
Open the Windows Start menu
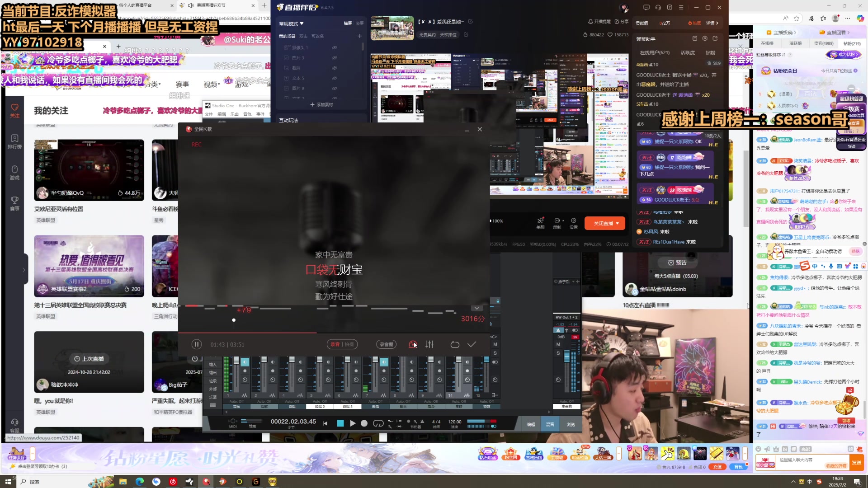point(8,482)
